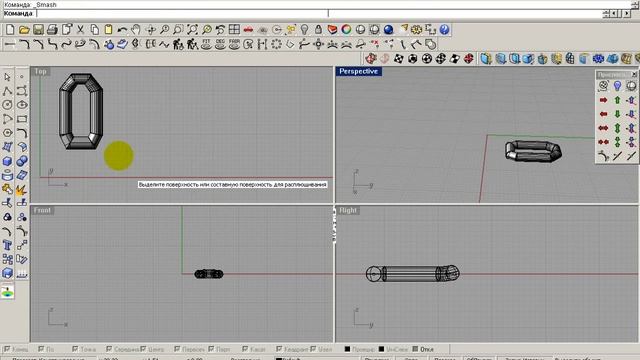The height and width of the screenshot is (360, 640).
Task: Open options with the yellow gear icon
Action: click(416, 29)
